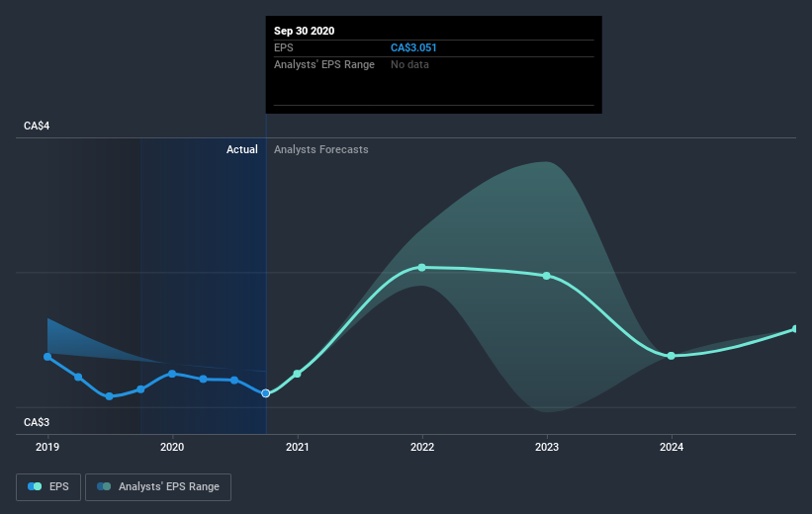Viewport: 812px width, 514px height.
Task: Click the 2022 x-axis label
Action: point(422,447)
